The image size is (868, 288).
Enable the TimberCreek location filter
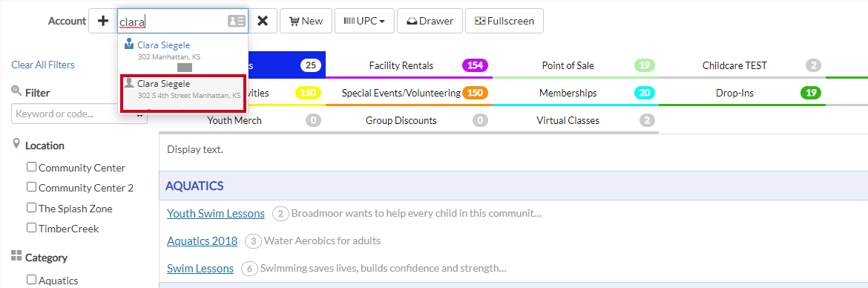click(32, 228)
